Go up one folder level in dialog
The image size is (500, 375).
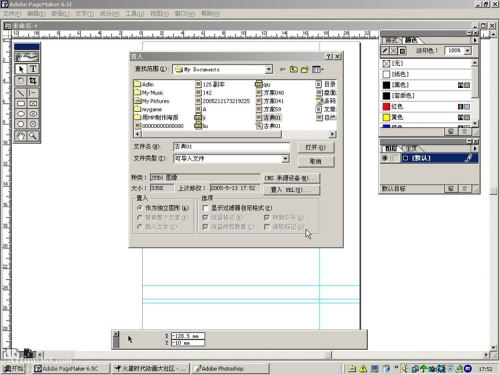(293, 69)
